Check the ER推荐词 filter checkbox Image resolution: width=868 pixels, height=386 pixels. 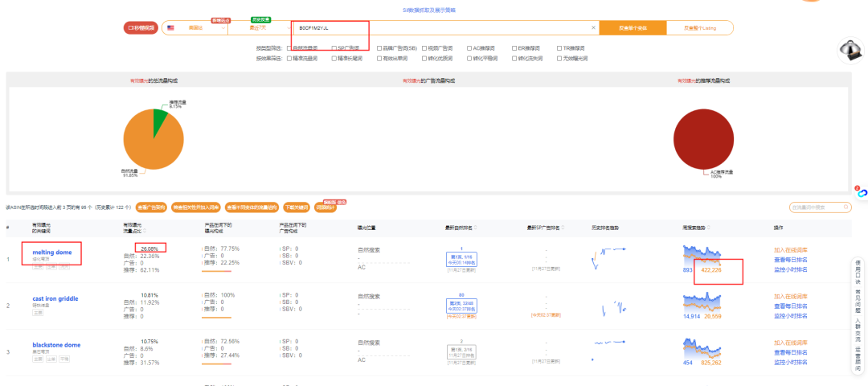pos(514,48)
